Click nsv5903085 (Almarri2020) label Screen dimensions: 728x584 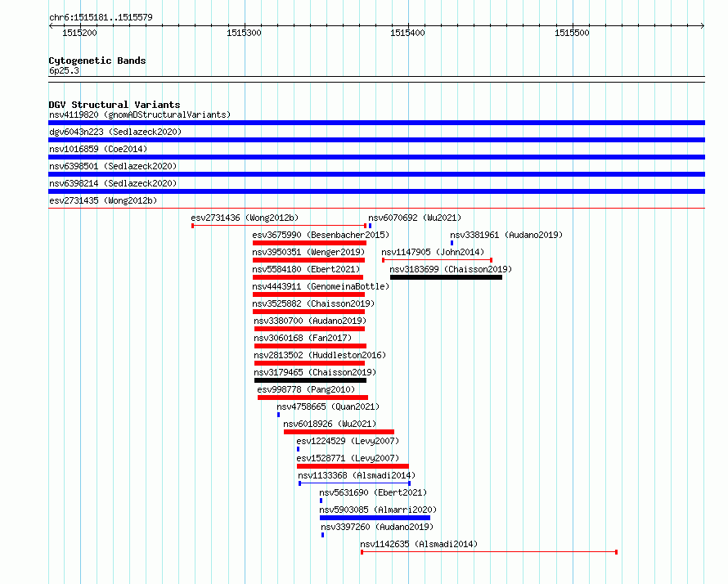click(x=378, y=510)
